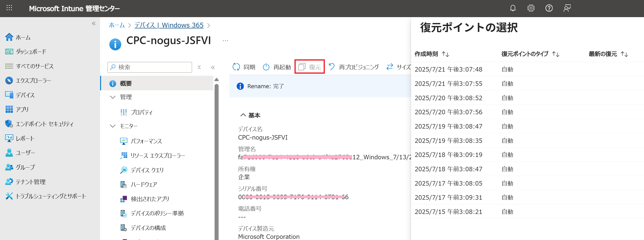Viewport: 644px width, 240px height.
Task: Select restore point 2025/7/17 午前3:09:31
Action: click(x=527, y=197)
